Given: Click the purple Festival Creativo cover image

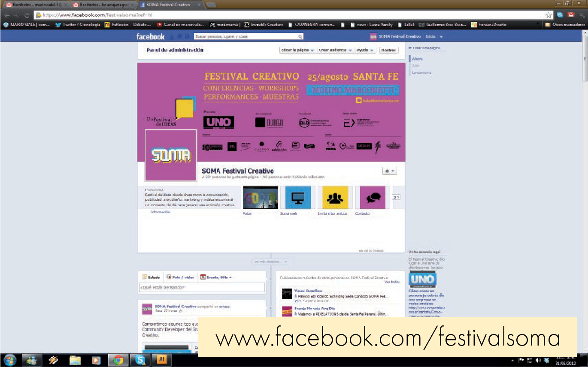Looking at the screenshot, I should tap(271, 111).
